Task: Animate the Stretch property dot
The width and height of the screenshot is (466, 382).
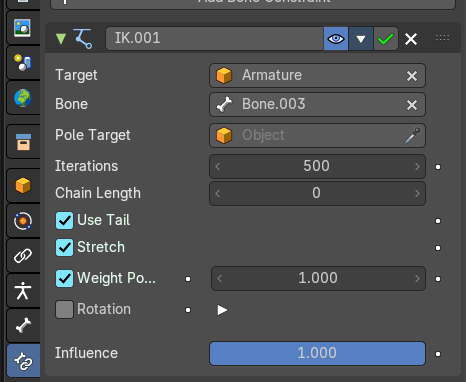Action: (438, 248)
